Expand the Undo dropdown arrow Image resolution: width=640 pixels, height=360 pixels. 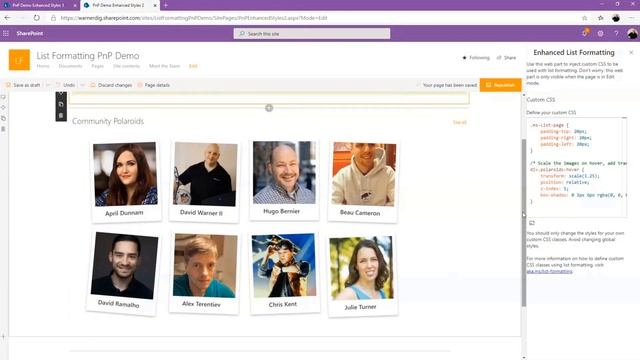82,85
